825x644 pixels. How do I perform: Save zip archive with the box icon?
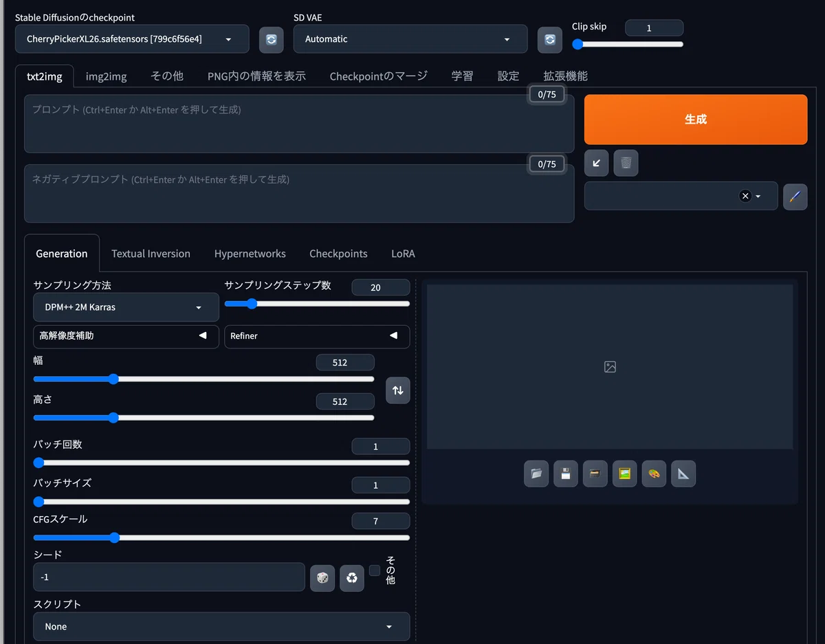click(x=595, y=474)
